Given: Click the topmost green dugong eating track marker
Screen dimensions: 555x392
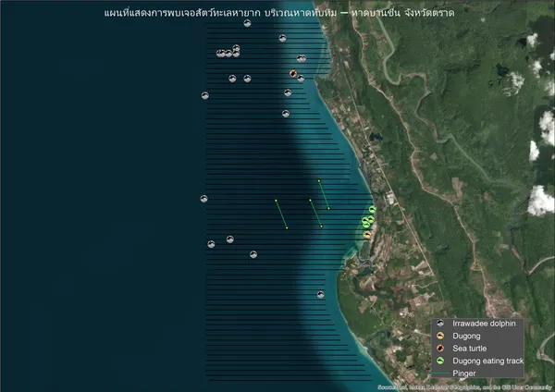Looking at the screenshot, I should point(371,210).
